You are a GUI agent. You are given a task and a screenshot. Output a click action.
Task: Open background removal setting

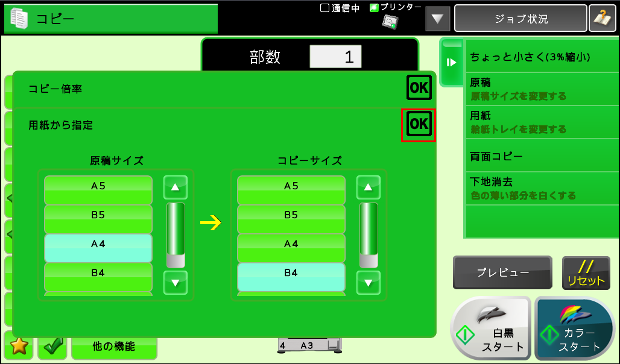(542, 188)
